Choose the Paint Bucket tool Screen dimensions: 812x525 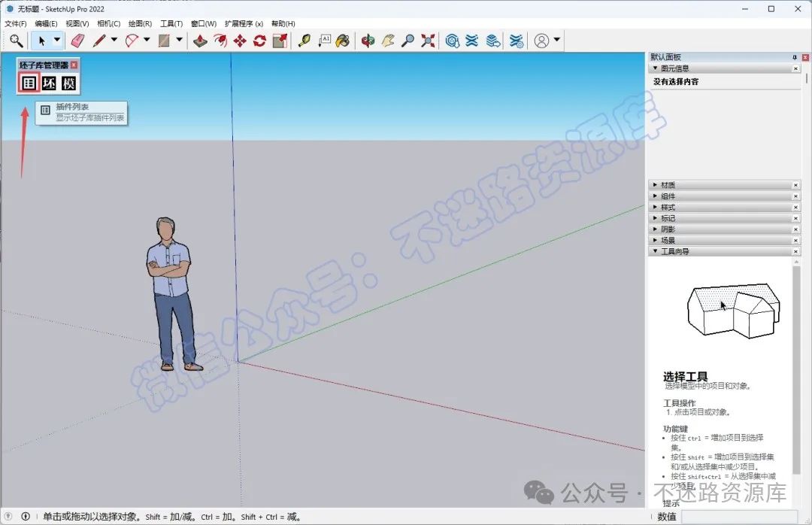point(343,41)
